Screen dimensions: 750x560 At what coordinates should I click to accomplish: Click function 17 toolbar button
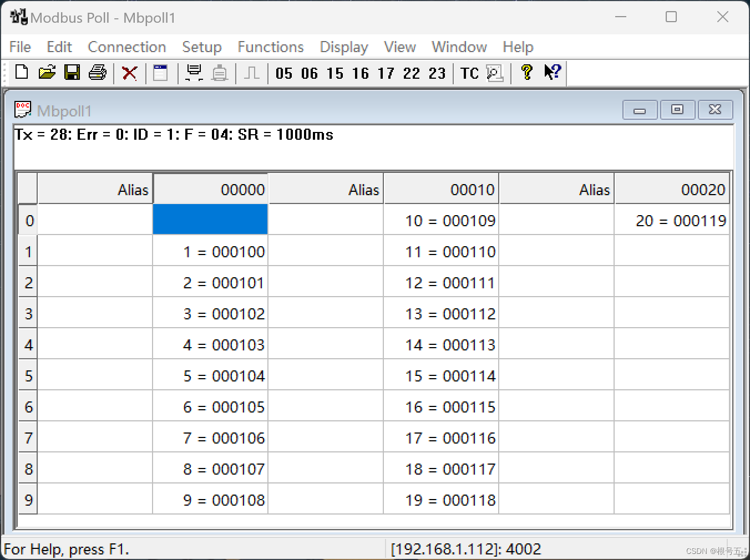tap(386, 73)
